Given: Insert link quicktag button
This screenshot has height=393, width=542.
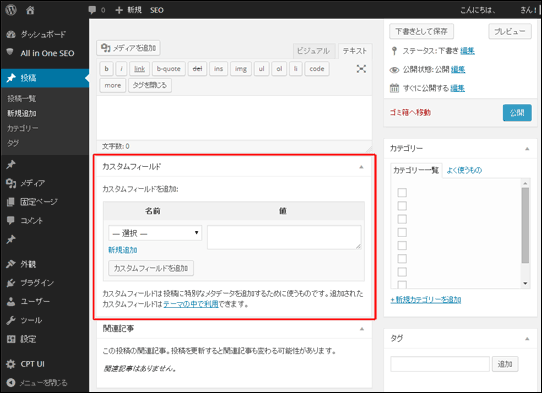Looking at the screenshot, I should [x=139, y=69].
